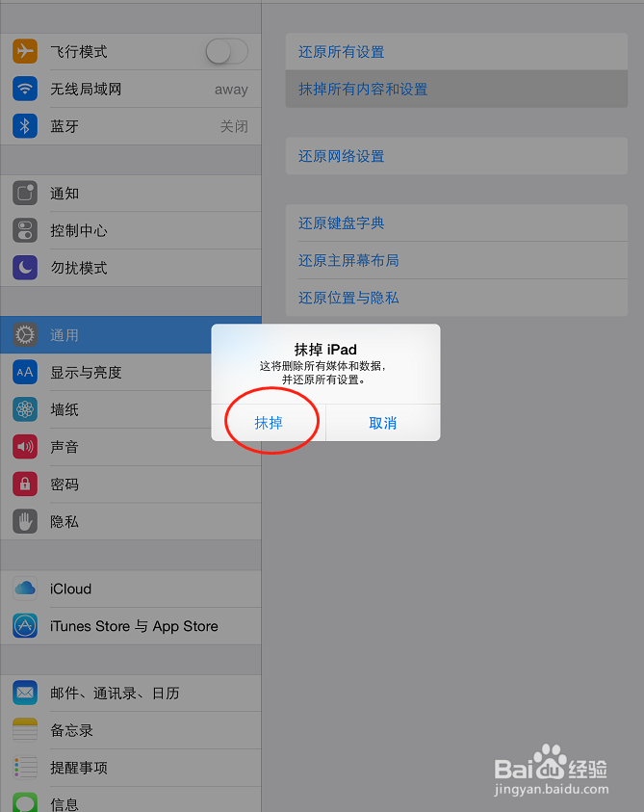Open the Wi-Fi 无线局域网 icon

tap(25, 89)
